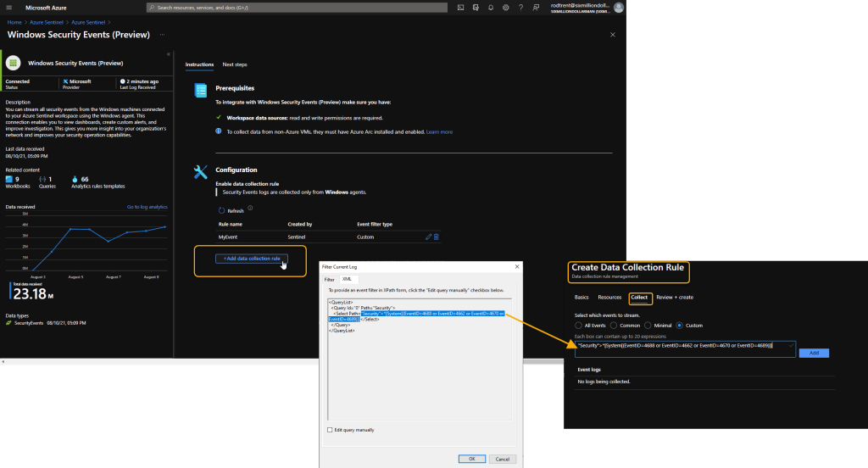Switch to the Instructions tab
This screenshot has width=868, height=468.
(x=199, y=64)
